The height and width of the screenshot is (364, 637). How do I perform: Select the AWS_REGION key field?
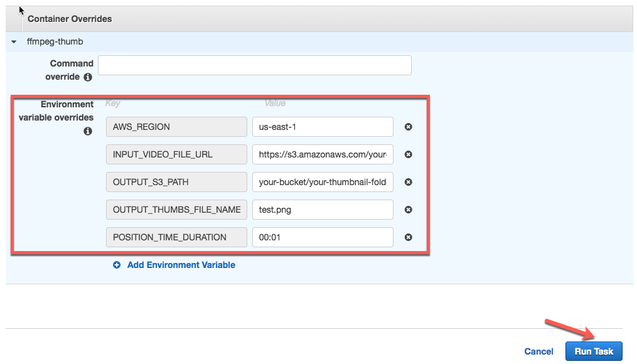pyautogui.click(x=176, y=127)
